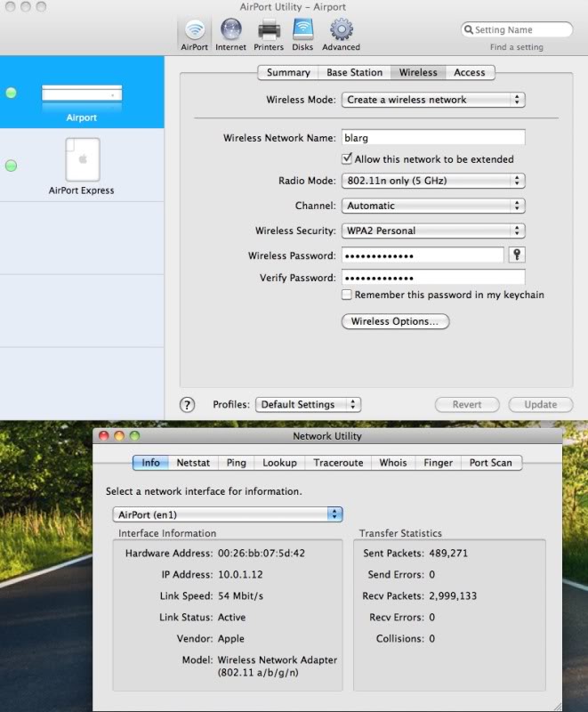Click the Wireless Options... button
This screenshot has height=712, width=588.
coord(395,321)
